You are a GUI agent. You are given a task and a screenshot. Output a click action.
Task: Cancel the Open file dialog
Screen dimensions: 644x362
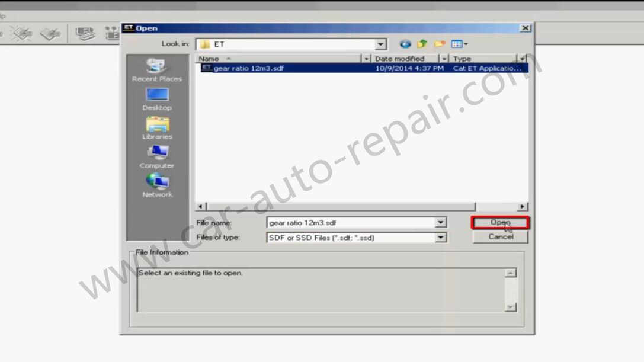pos(500,237)
